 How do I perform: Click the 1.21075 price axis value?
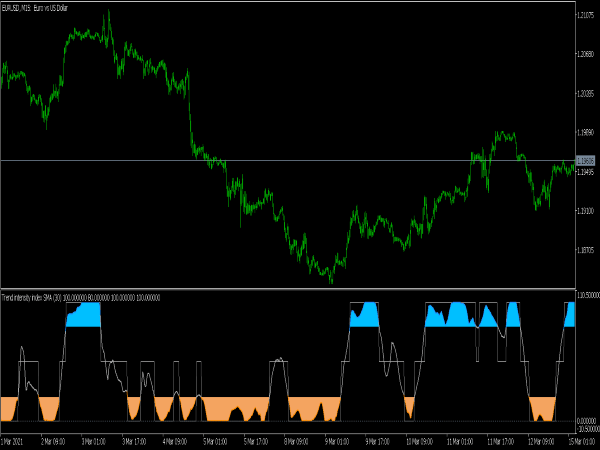point(585,15)
